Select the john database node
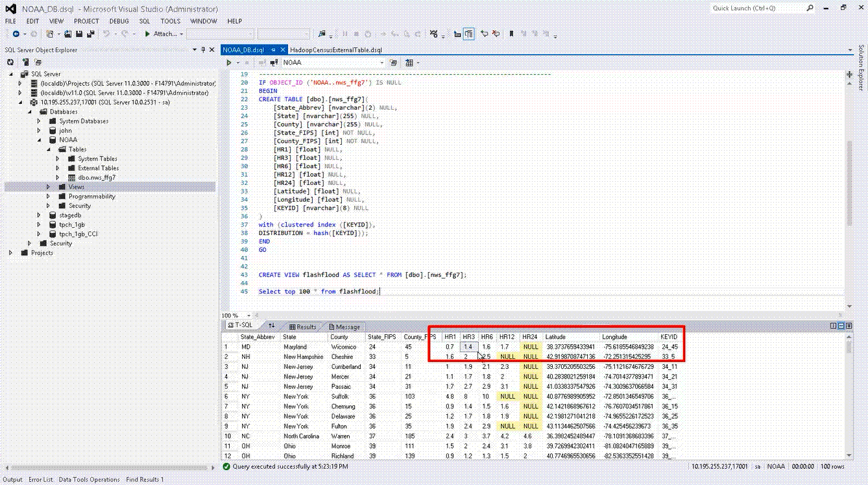The image size is (868, 485). coord(66,131)
